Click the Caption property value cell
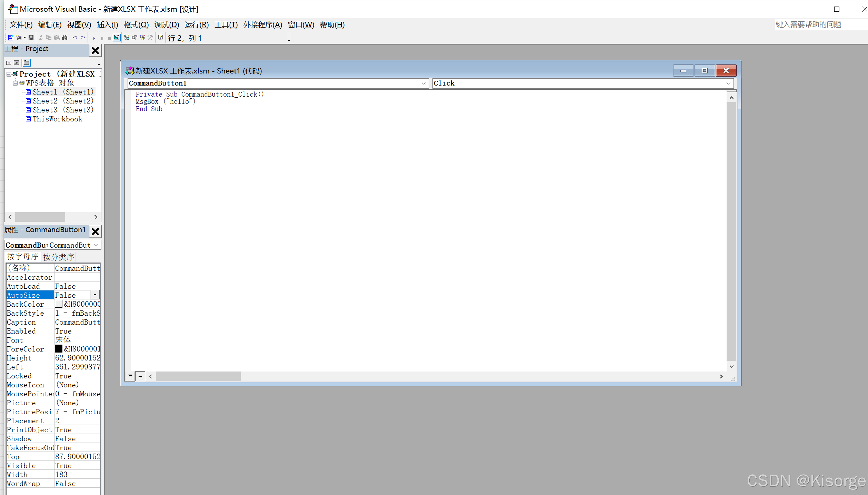The height and width of the screenshot is (495, 868). (77, 322)
